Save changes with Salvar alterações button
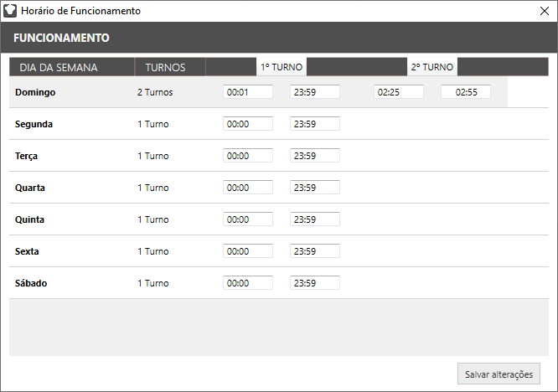The height and width of the screenshot is (392, 558). (499, 374)
